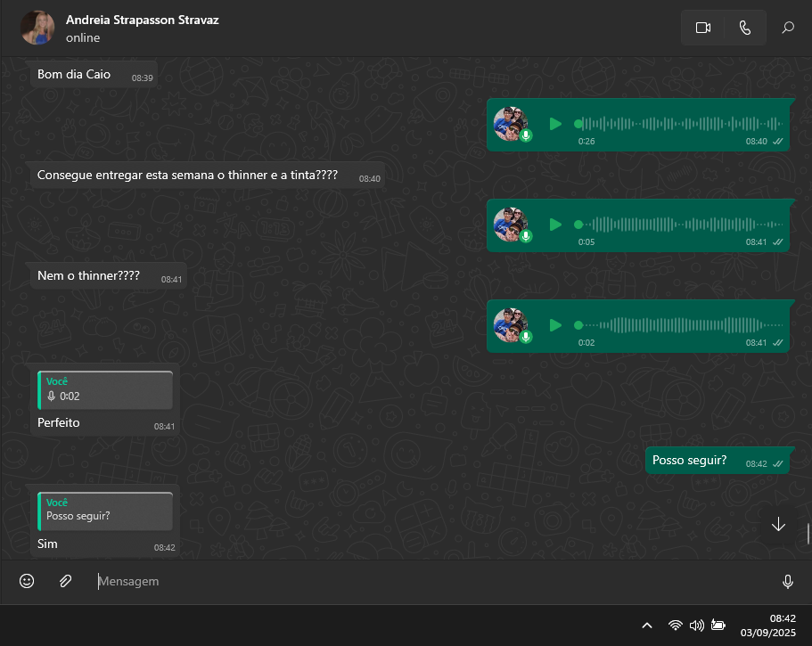This screenshot has width=812, height=646.
Task: Jump to quoted "Posso seguir?" above Sim
Action: [x=105, y=510]
